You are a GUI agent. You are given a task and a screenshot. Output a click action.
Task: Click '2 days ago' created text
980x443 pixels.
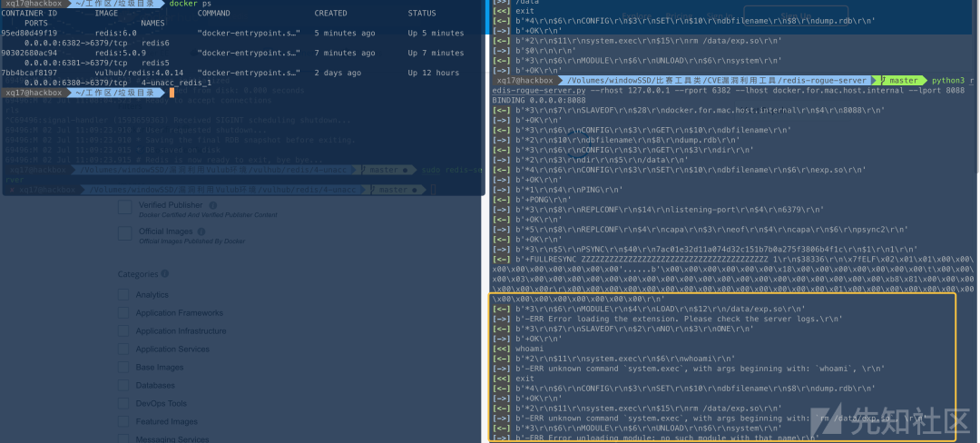coord(338,74)
